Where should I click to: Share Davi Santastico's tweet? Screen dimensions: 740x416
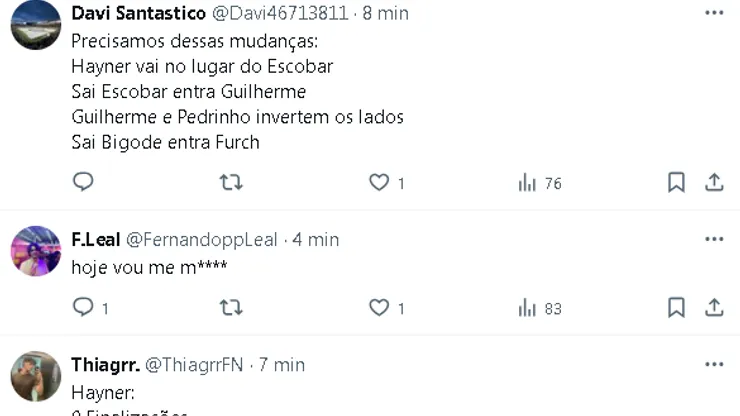click(714, 182)
